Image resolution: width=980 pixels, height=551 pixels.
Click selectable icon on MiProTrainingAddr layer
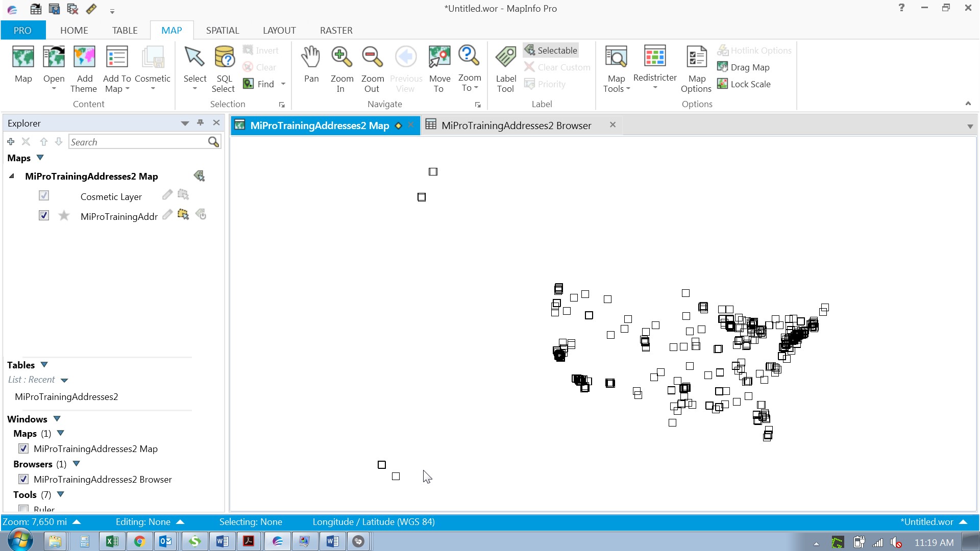click(183, 215)
